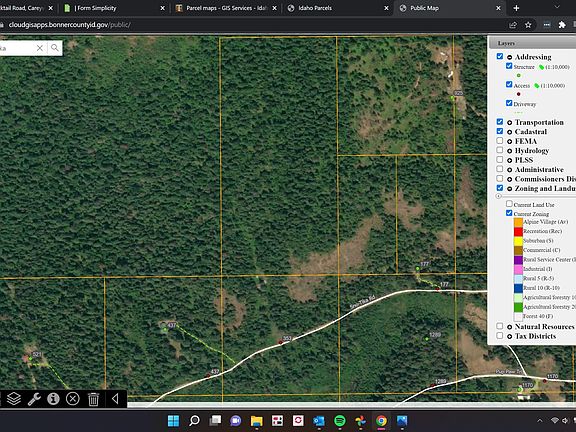
Task: Open the Windows Start menu
Action: pos(173,421)
